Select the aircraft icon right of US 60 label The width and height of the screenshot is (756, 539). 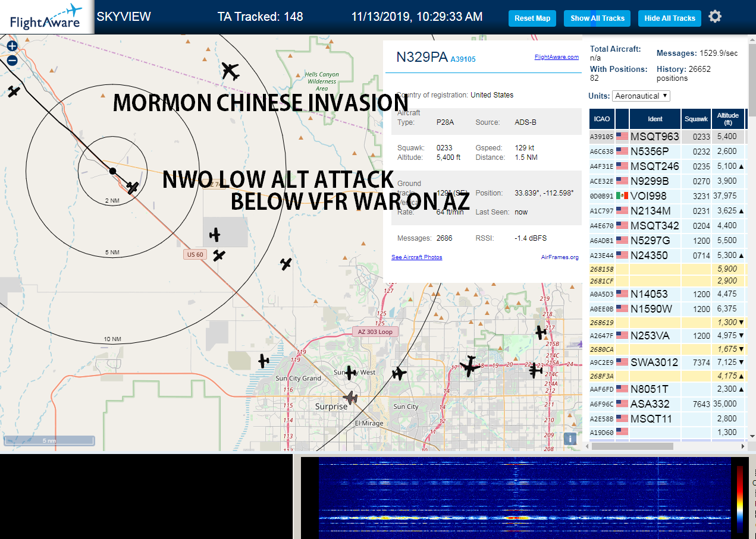click(219, 256)
